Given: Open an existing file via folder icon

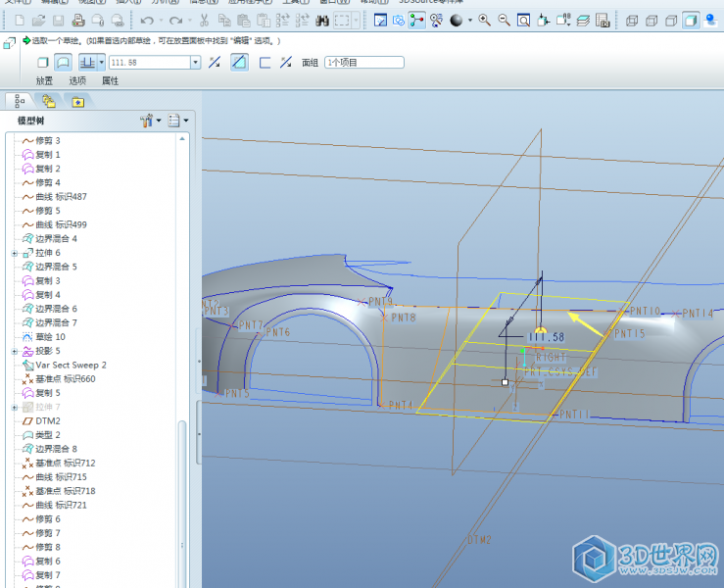Looking at the screenshot, I should [x=39, y=21].
